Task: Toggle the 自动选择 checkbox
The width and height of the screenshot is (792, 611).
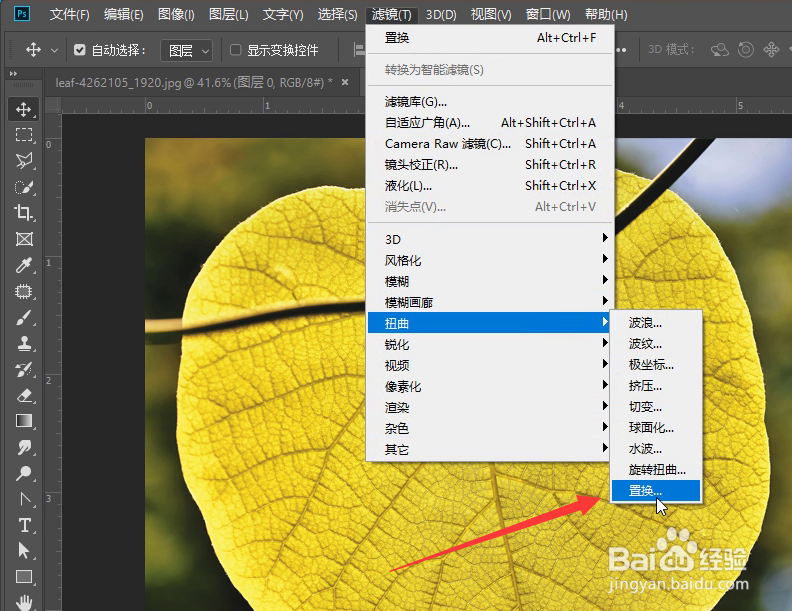Action: pyautogui.click(x=79, y=50)
